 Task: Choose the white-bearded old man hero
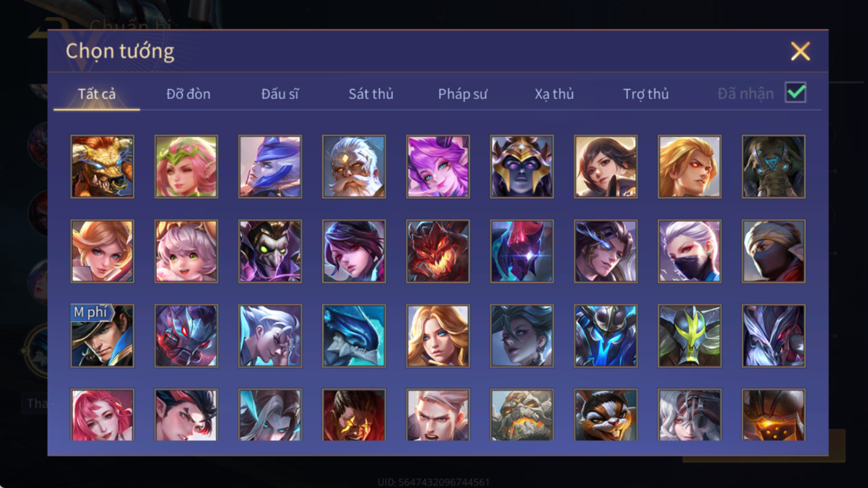(x=354, y=167)
